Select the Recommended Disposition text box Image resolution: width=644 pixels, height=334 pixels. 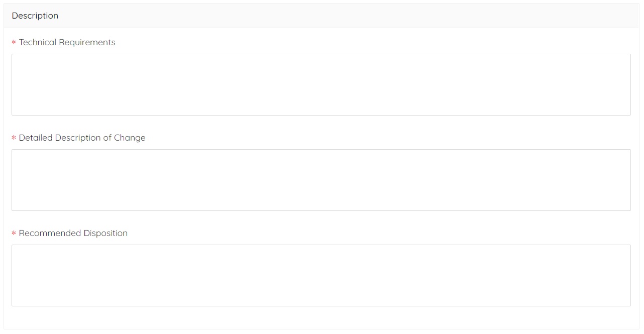point(321,275)
